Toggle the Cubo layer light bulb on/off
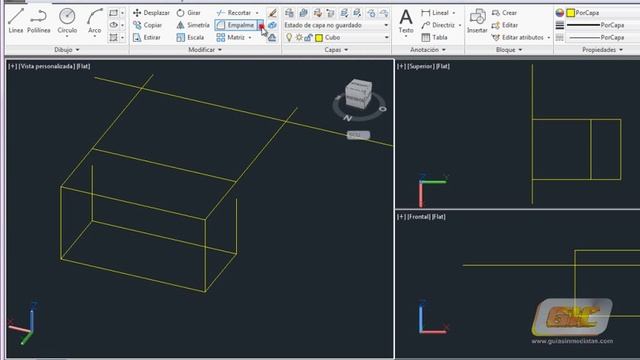 pos(289,38)
